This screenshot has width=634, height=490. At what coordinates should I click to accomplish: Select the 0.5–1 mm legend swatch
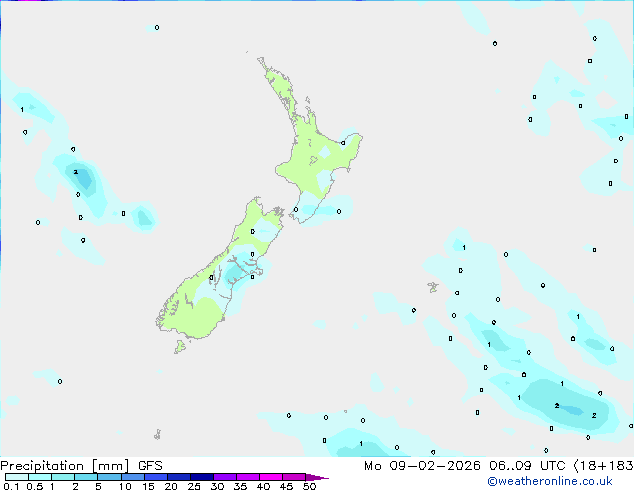click(x=40, y=477)
